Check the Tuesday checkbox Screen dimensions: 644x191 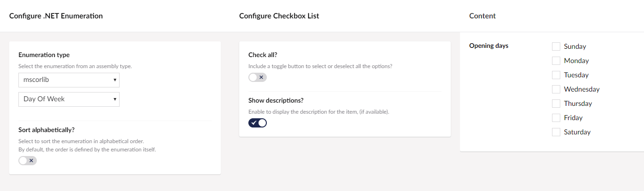[x=556, y=75]
